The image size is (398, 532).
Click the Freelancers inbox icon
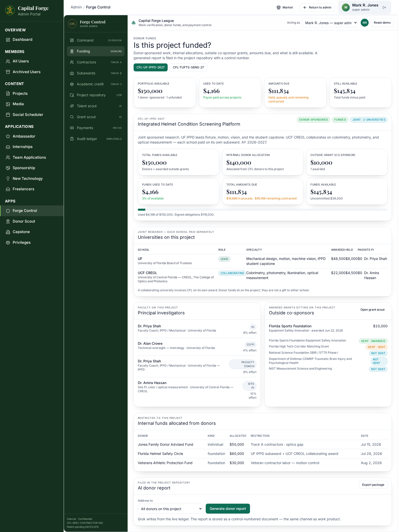coord(8,189)
